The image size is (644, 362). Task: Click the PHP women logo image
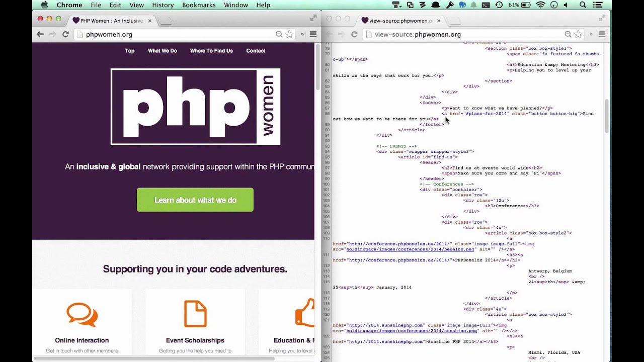click(x=195, y=107)
